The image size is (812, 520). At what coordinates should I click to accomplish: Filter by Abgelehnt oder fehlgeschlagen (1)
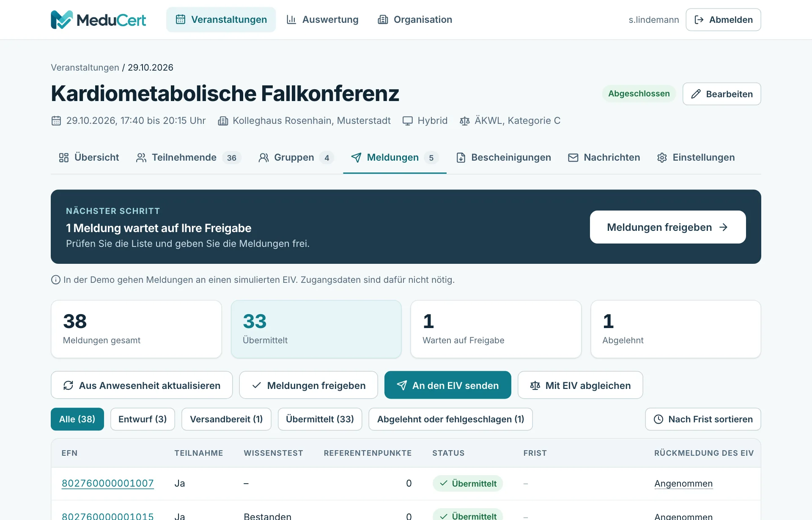click(x=450, y=419)
